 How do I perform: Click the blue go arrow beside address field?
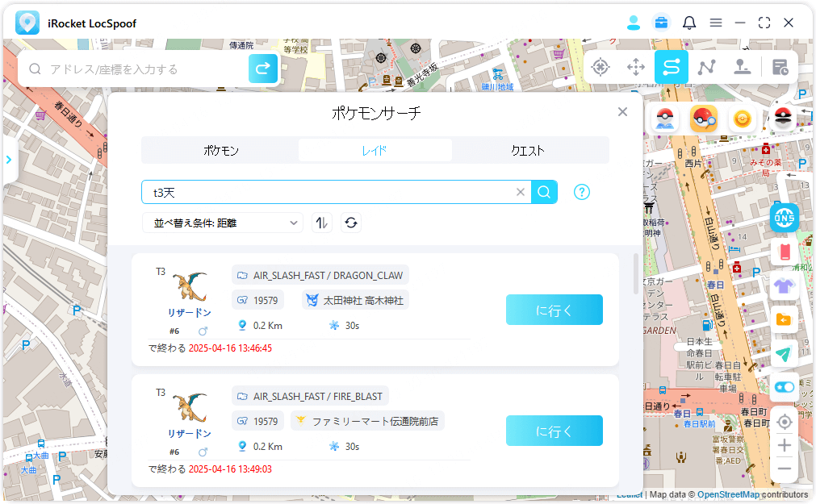pos(263,68)
